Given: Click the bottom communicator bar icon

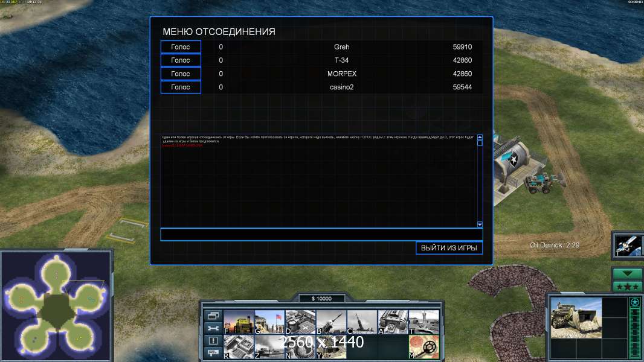Looking at the screenshot, I should tap(213, 352).
